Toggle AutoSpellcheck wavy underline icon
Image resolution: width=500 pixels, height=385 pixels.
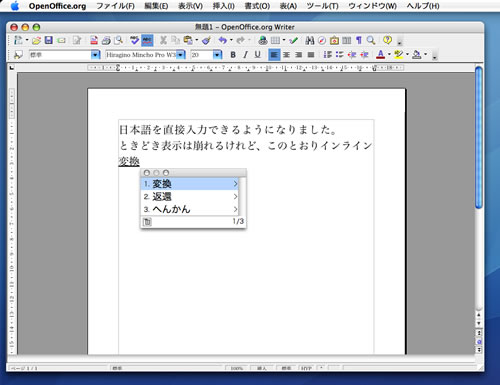pos(147,40)
